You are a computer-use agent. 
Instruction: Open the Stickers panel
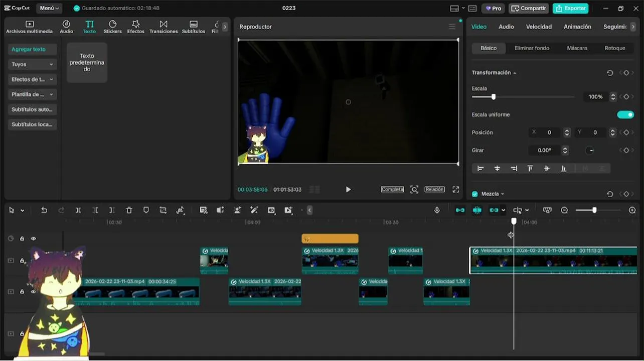[112, 27]
